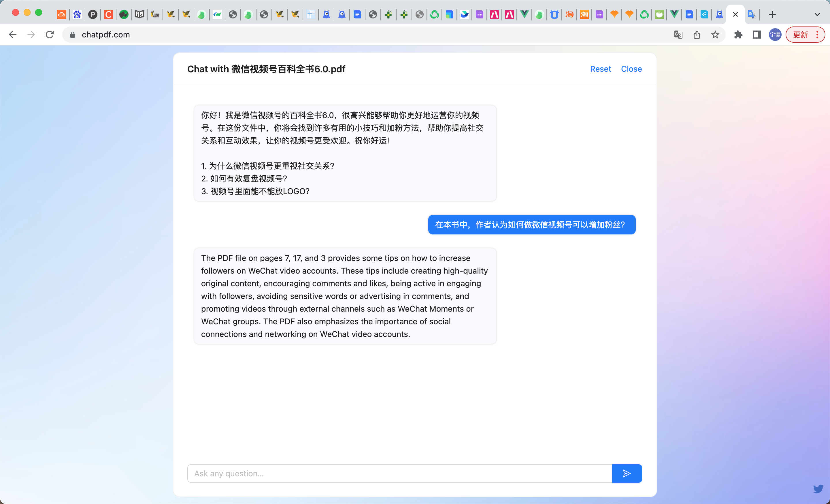Click the Ask any question input field
Viewport: 830px width, 504px height.
[x=399, y=473]
